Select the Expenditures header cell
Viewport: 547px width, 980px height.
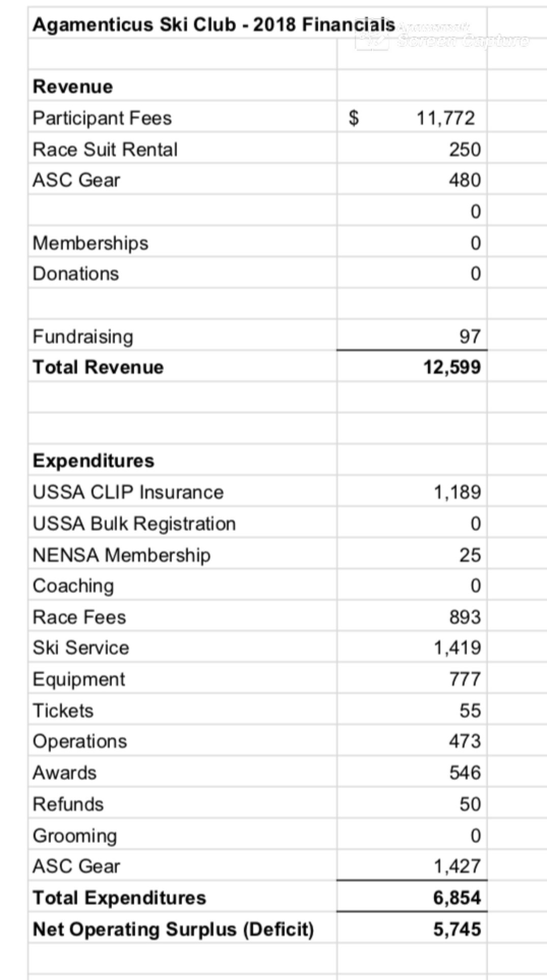click(x=94, y=461)
